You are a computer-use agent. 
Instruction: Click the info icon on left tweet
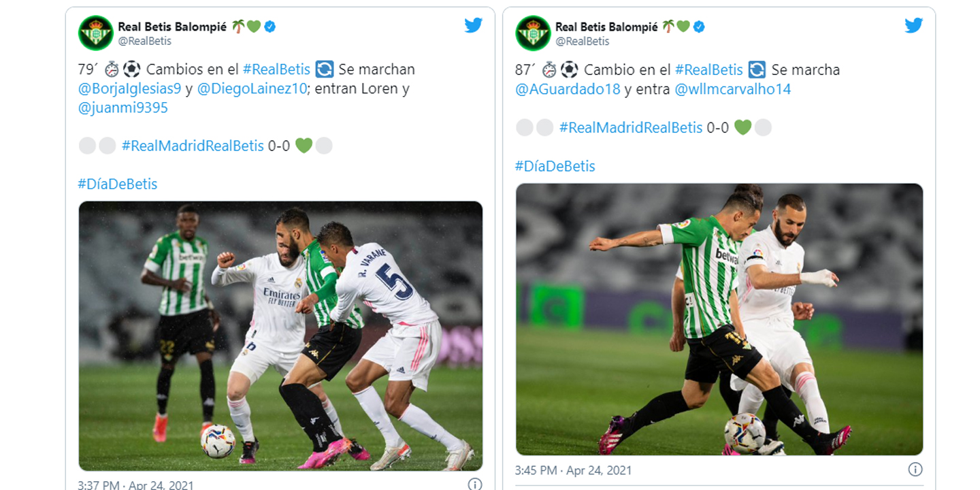click(474, 484)
